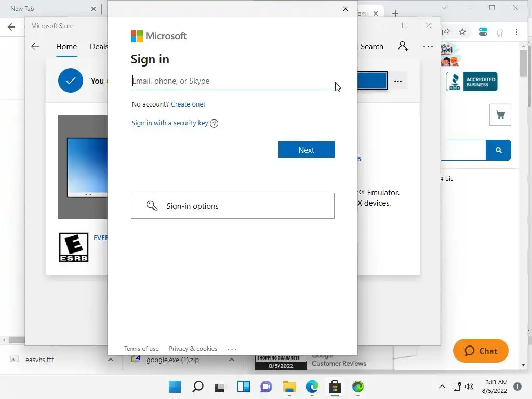
Task: Open the Create one! link
Action: click(188, 104)
